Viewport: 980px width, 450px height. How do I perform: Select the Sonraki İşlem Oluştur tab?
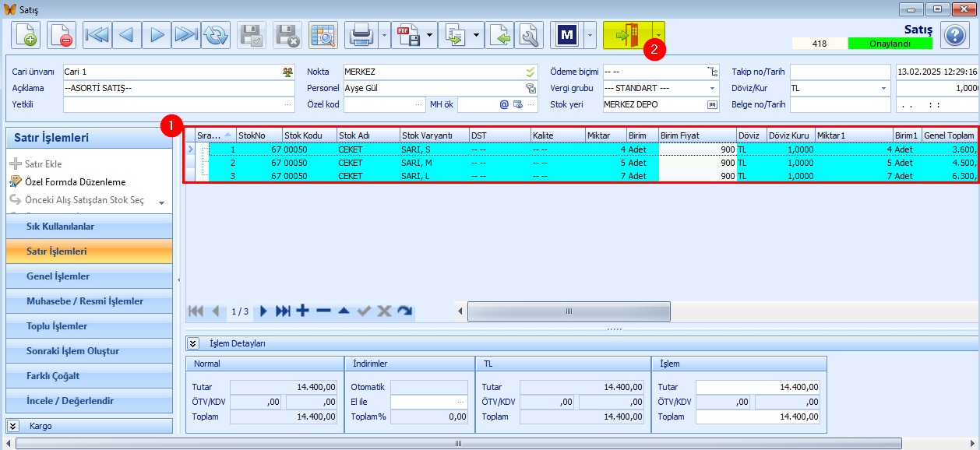(x=89, y=351)
